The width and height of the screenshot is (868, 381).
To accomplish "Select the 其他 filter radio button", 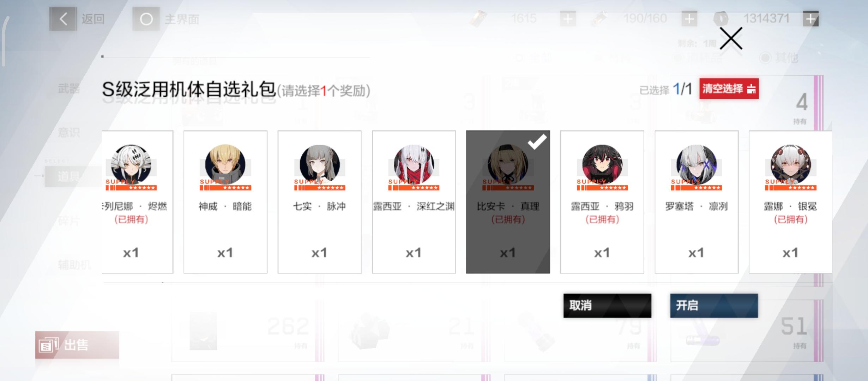I will point(765,58).
